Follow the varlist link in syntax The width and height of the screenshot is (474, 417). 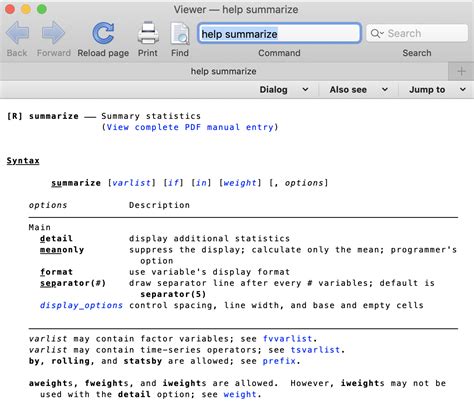[132, 183]
